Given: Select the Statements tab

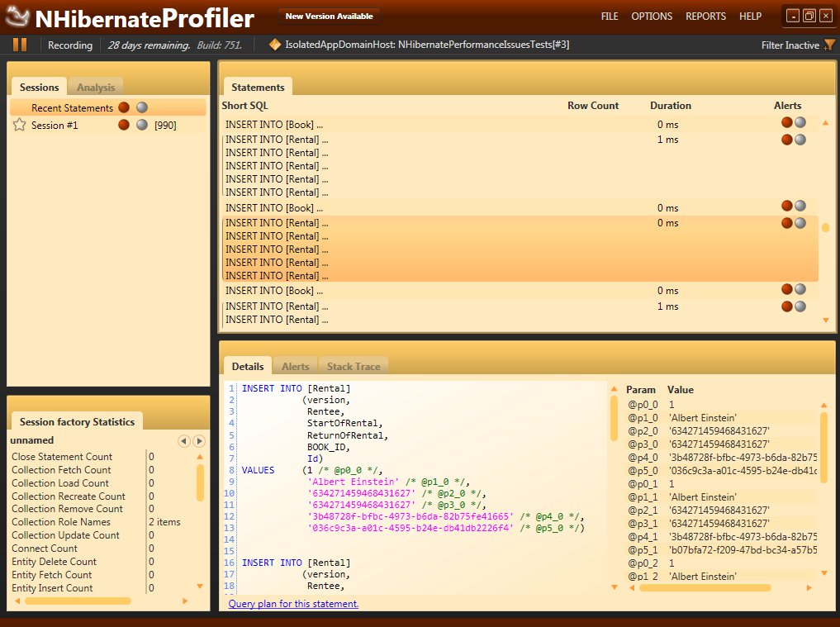Looking at the screenshot, I should pyautogui.click(x=258, y=87).
